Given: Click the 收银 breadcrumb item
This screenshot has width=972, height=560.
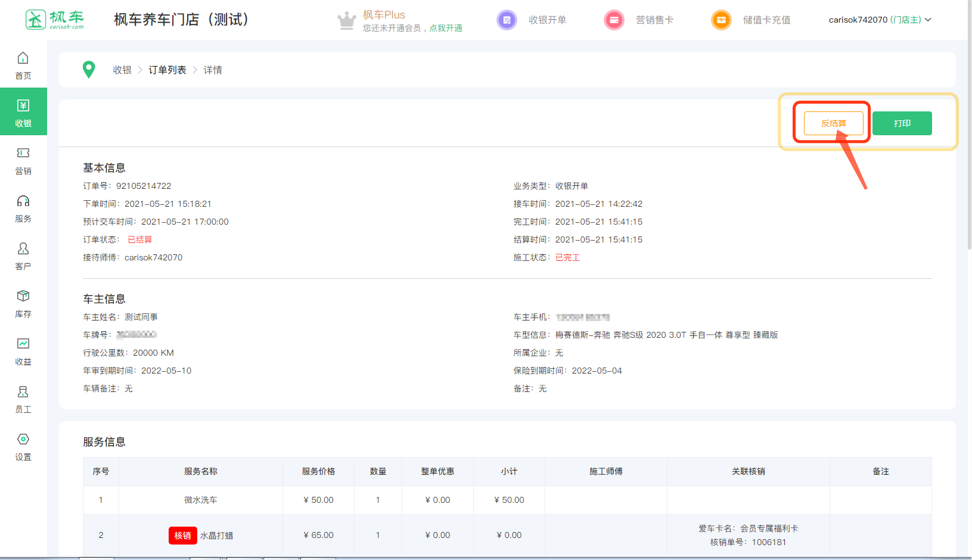Looking at the screenshot, I should tap(122, 70).
